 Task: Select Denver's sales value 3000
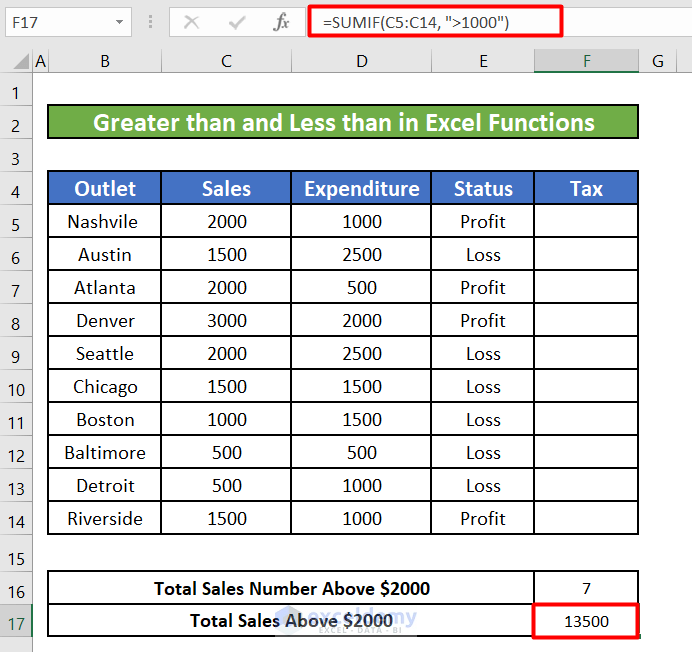click(x=226, y=320)
